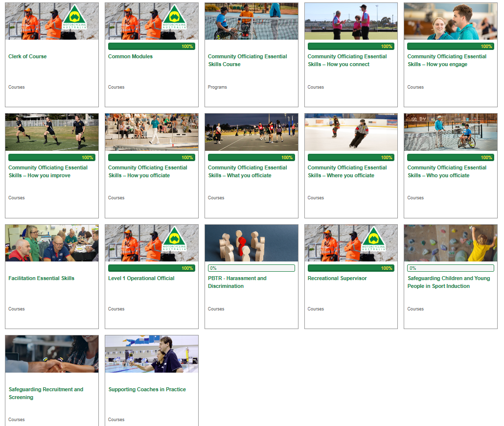504x426 pixels.
Task: Click the PBTR 0% progress bar
Action: [252, 268]
